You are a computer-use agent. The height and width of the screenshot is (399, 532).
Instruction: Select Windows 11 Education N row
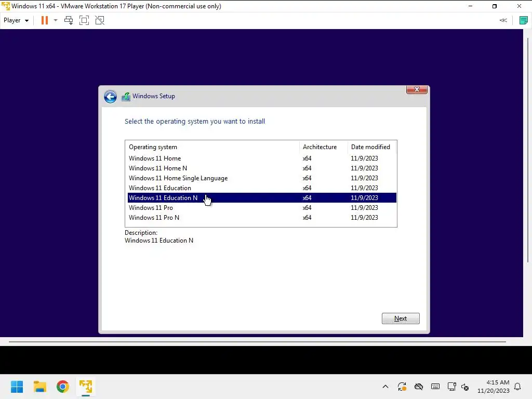click(x=262, y=198)
